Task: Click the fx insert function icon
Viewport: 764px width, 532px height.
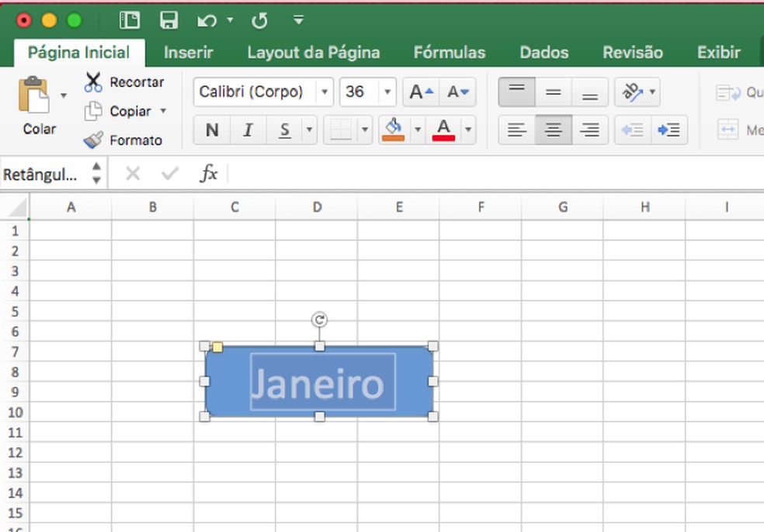Action: click(x=209, y=173)
